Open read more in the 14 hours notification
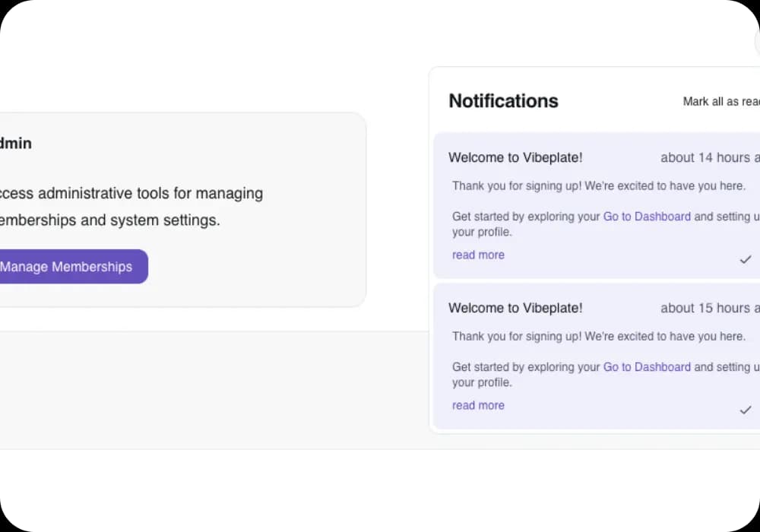The width and height of the screenshot is (760, 532). (478, 255)
